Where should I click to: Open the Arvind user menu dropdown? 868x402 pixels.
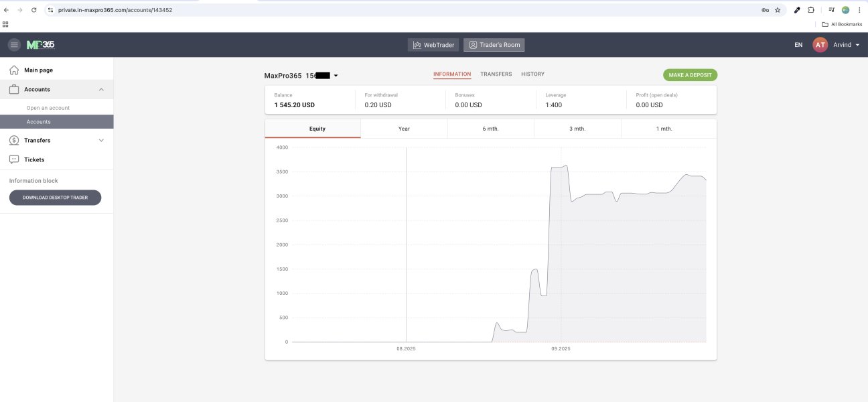(x=857, y=45)
